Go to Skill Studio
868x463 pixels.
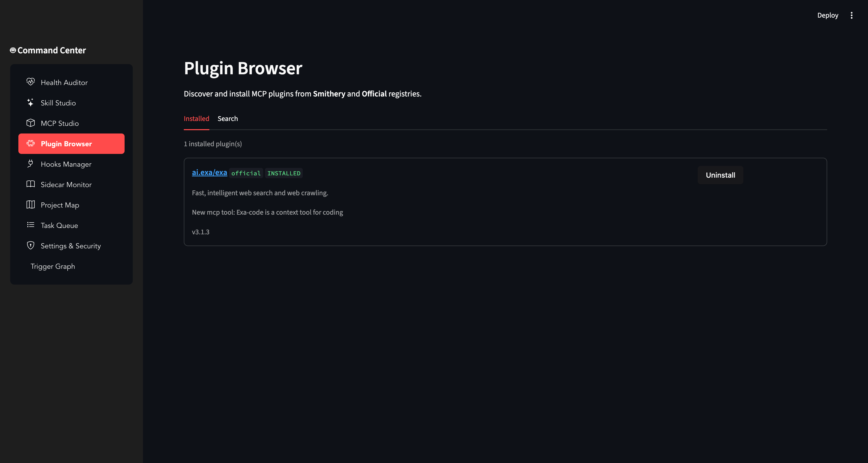pyautogui.click(x=71, y=103)
